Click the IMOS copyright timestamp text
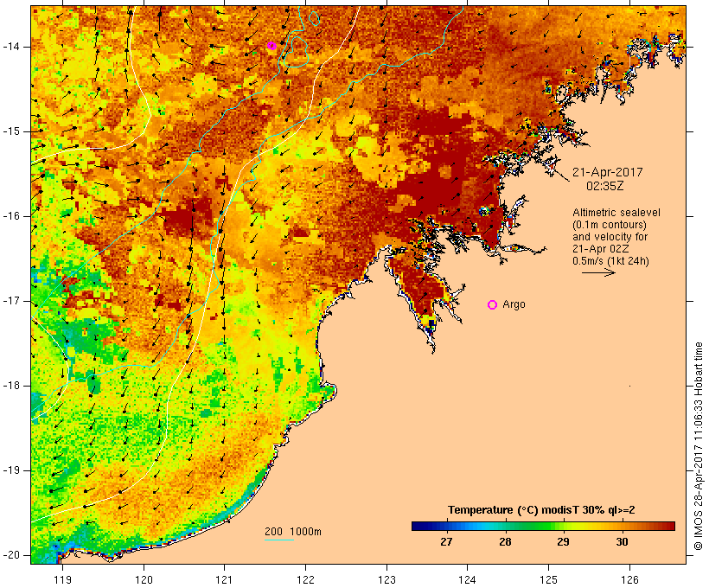This screenshot has height=588, width=709. [699, 446]
